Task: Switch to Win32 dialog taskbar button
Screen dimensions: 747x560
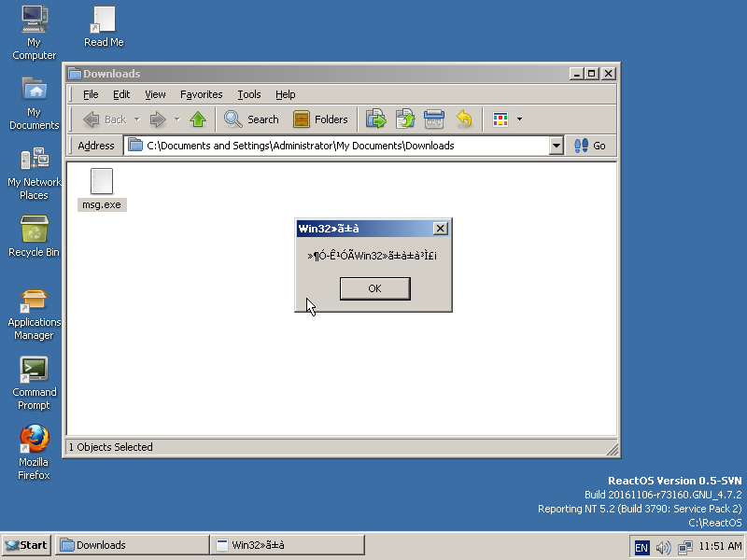Action: click(288, 545)
